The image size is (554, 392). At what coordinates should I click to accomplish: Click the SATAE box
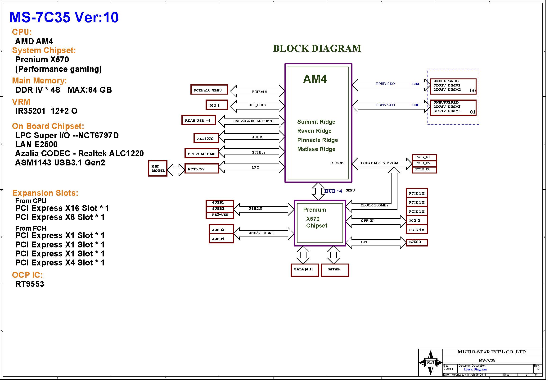click(x=335, y=270)
